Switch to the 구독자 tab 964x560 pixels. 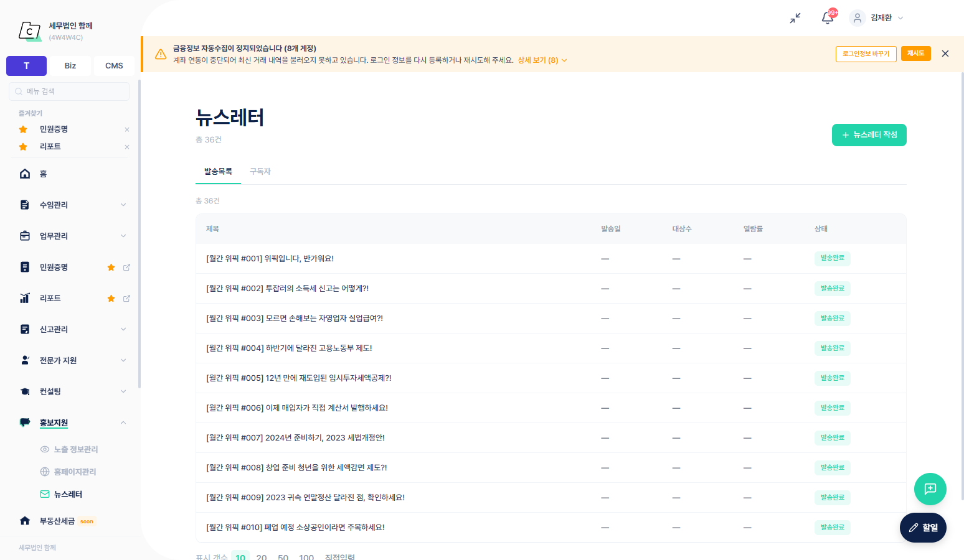260,171
